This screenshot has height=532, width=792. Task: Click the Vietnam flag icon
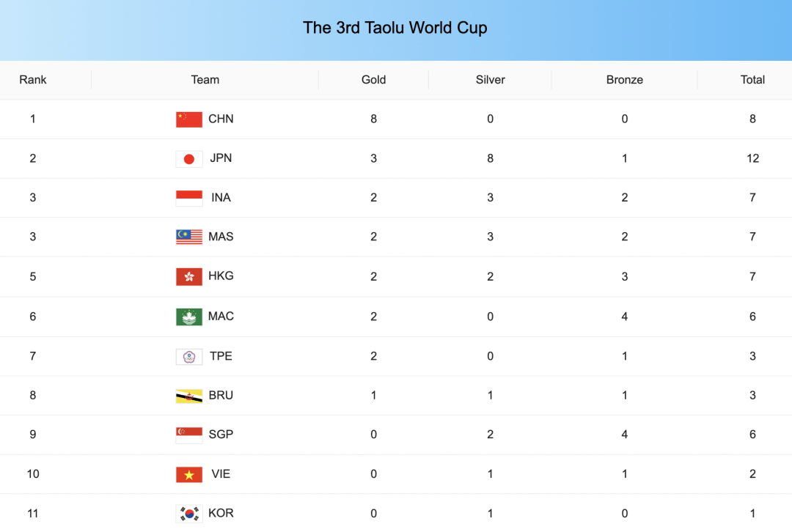[188, 474]
